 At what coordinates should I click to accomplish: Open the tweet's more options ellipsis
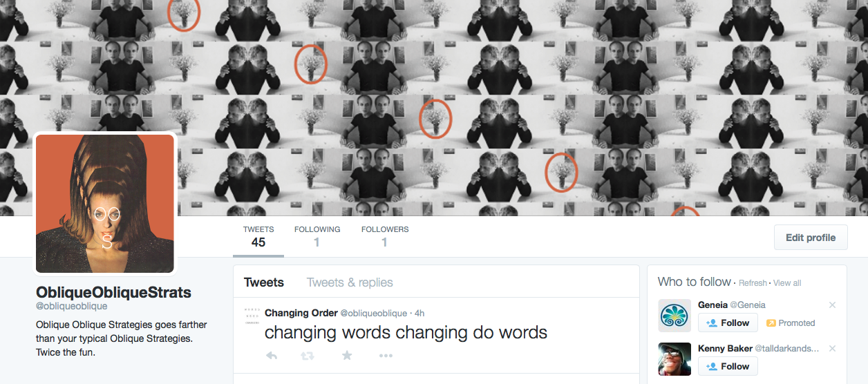pos(386,356)
